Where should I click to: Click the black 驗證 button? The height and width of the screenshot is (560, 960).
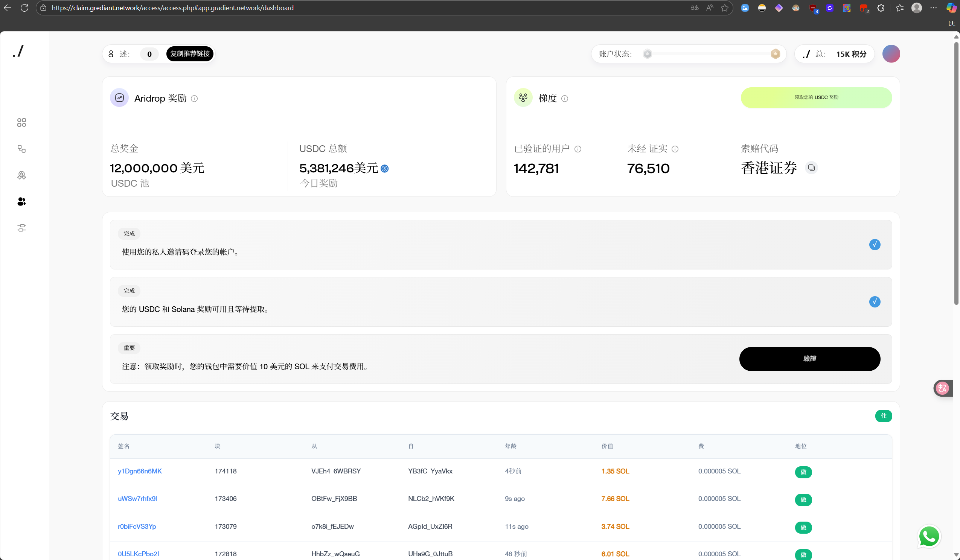click(x=809, y=359)
